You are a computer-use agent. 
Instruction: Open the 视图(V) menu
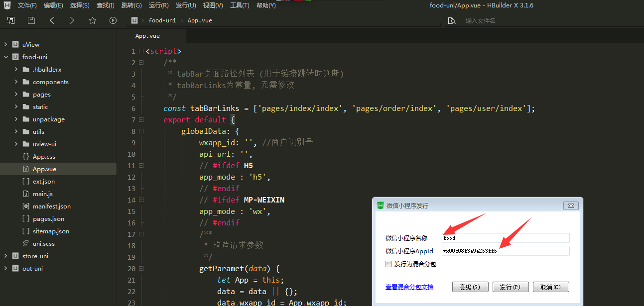pos(213,5)
